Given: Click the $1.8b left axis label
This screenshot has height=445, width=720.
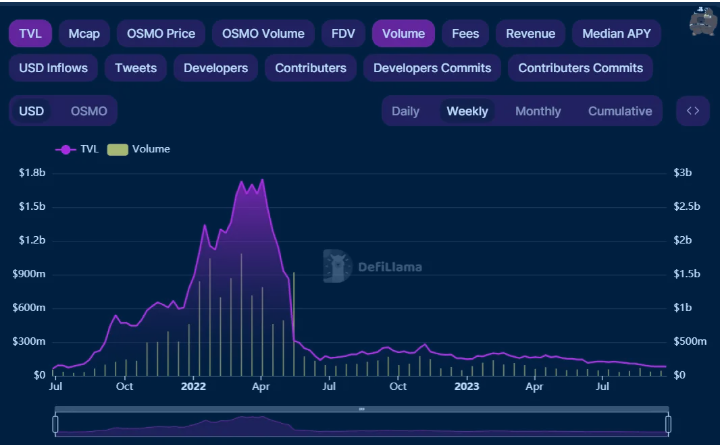Looking at the screenshot, I should 32,173.
